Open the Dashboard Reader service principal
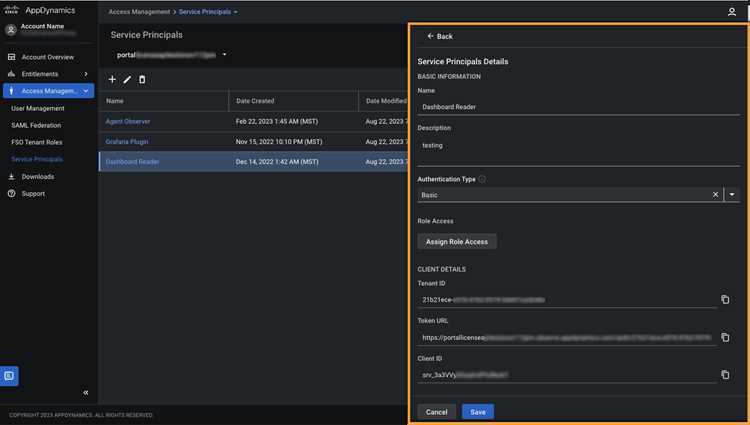The image size is (750, 425). point(132,162)
